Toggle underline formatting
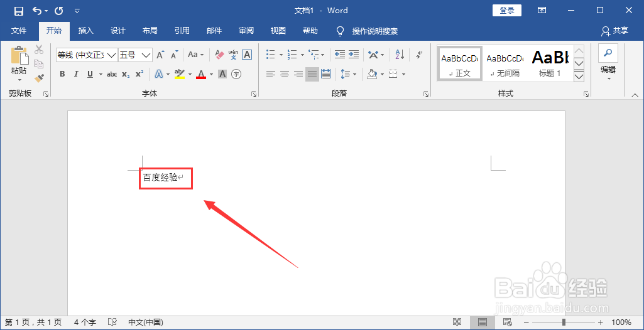The width and height of the screenshot is (644, 330). pos(90,74)
